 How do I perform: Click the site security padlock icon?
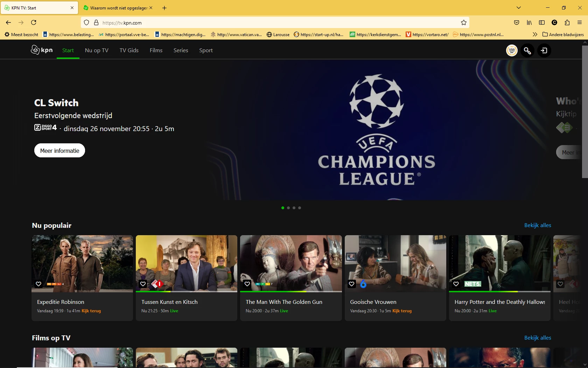point(96,23)
